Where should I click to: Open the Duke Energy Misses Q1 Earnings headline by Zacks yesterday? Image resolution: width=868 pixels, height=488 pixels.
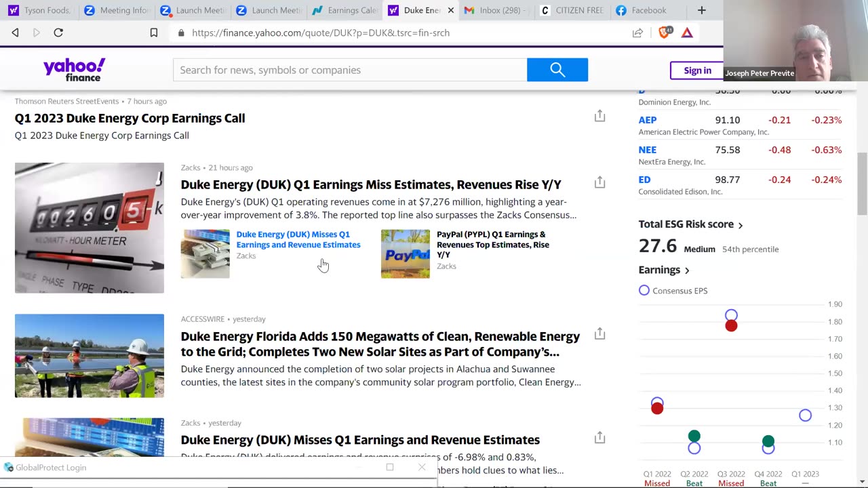(360, 440)
